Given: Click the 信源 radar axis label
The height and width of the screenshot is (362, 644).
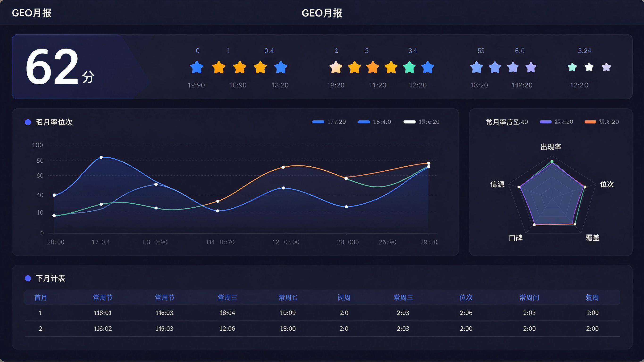Looking at the screenshot, I should click(x=497, y=184).
